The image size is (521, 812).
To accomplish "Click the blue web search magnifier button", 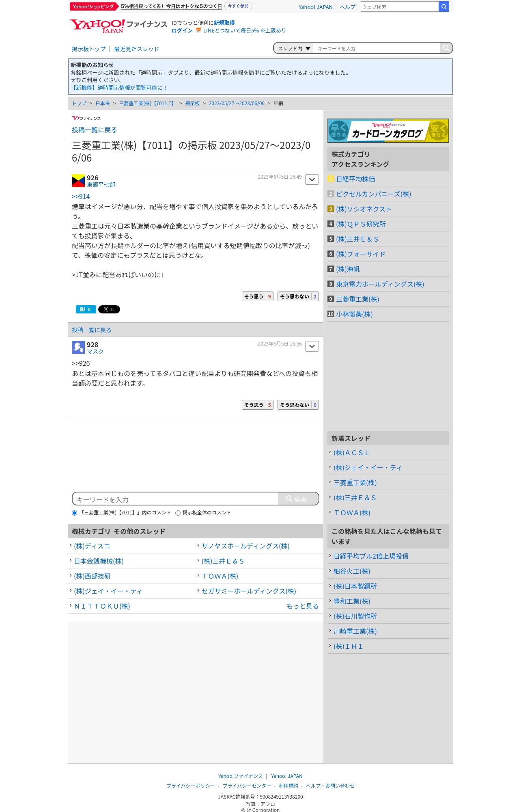I will [444, 6].
